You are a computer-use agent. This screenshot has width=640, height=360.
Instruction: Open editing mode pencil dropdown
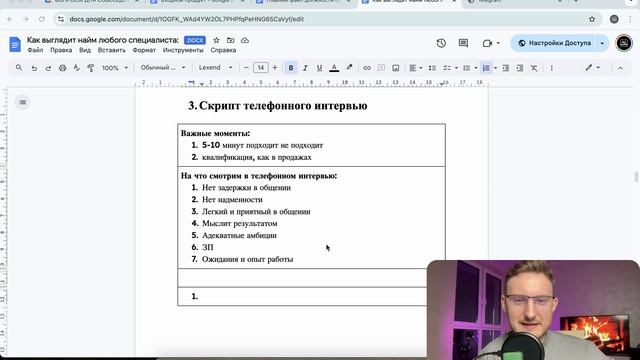593,68
